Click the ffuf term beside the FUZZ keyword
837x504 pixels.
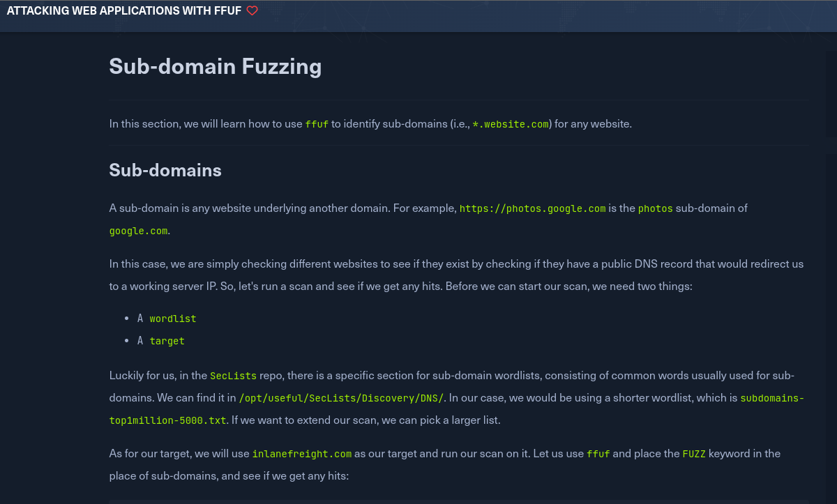tap(598, 454)
